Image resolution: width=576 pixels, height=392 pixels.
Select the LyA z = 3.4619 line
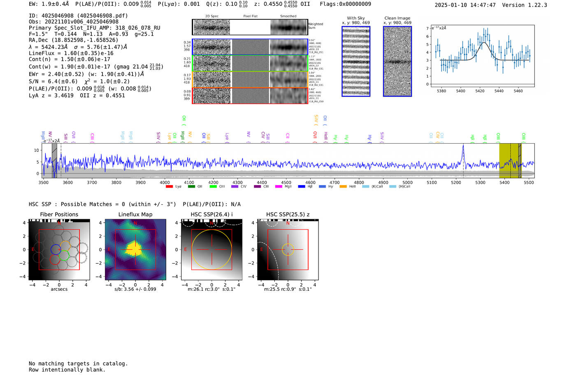(51, 95)
